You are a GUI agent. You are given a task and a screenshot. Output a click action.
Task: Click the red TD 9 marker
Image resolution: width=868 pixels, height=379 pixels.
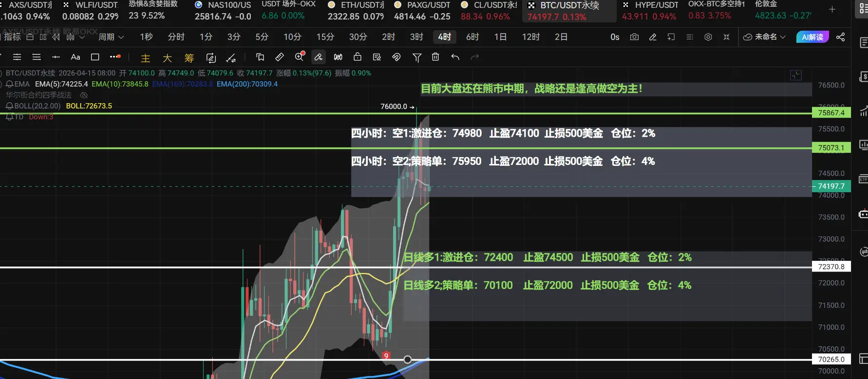click(x=386, y=356)
